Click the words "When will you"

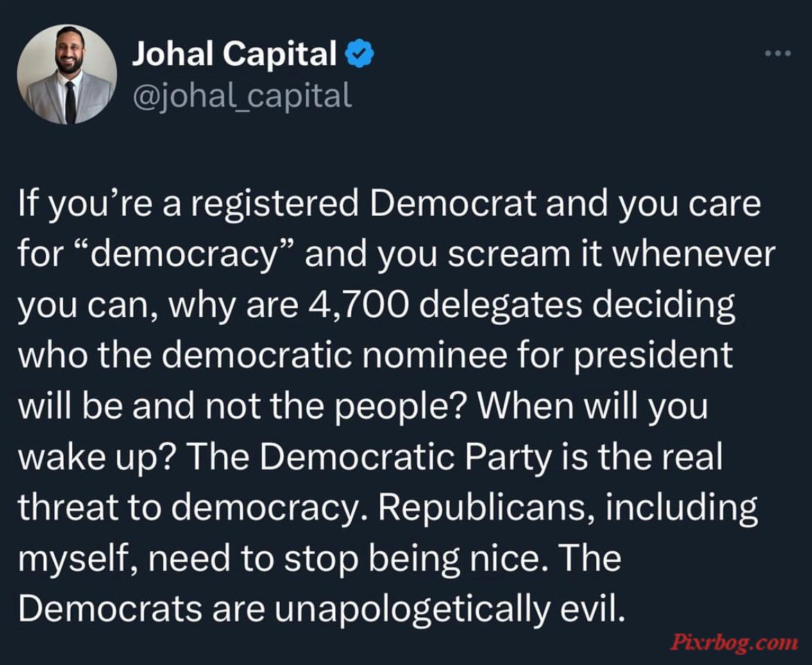pyautogui.click(x=592, y=407)
